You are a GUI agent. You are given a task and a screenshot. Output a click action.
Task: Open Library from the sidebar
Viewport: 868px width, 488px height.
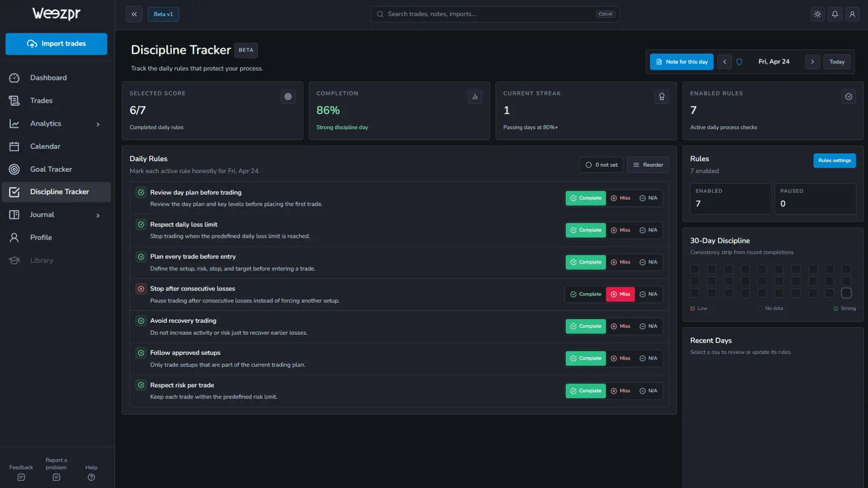tap(56, 260)
